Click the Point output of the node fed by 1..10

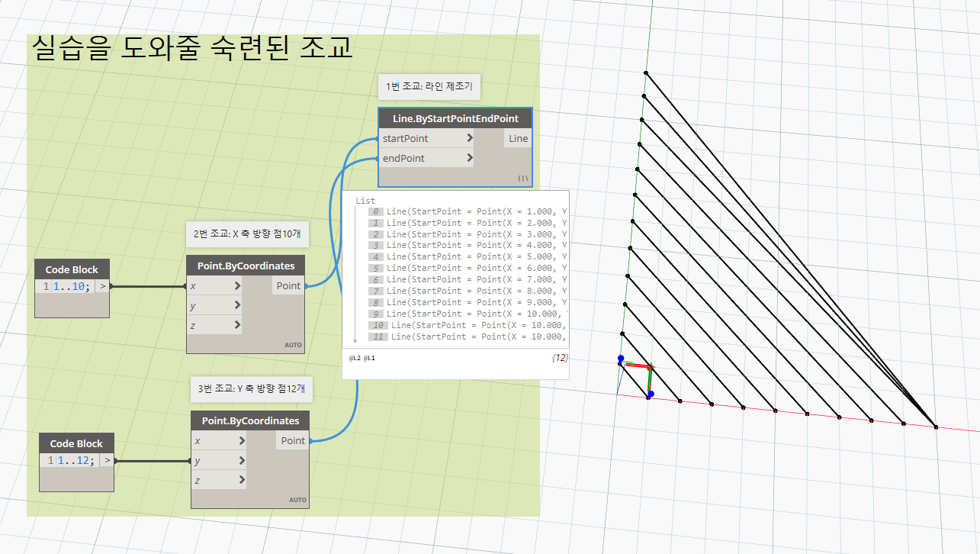click(x=288, y=286)
